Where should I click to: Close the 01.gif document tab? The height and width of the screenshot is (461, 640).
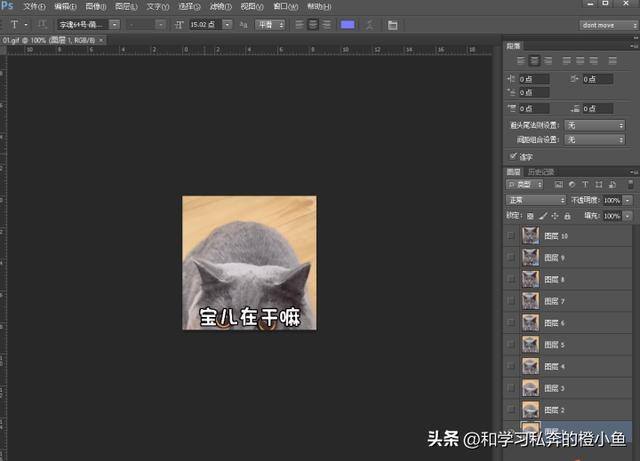point(101,40)
